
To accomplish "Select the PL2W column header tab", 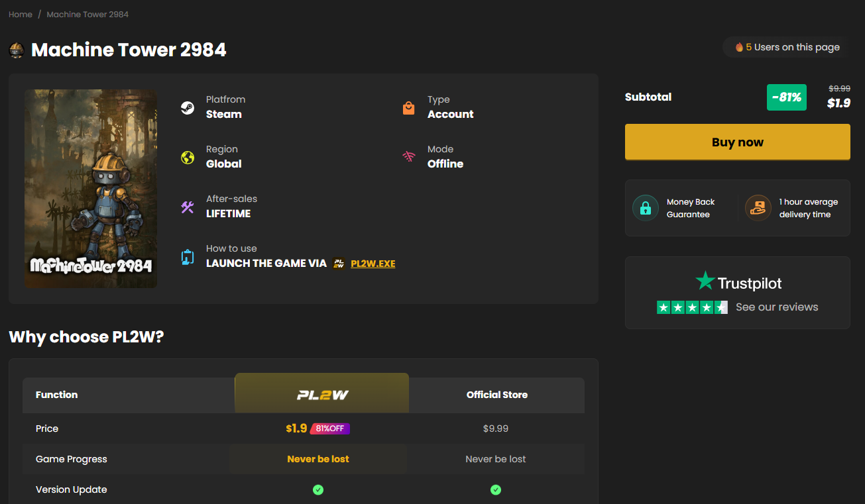I will pos(321,393).
